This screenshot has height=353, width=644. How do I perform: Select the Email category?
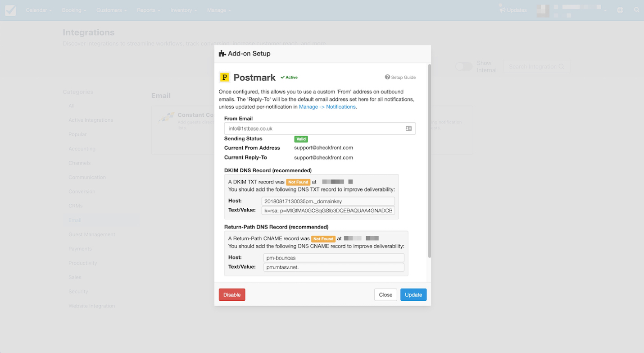coord(75,220)
